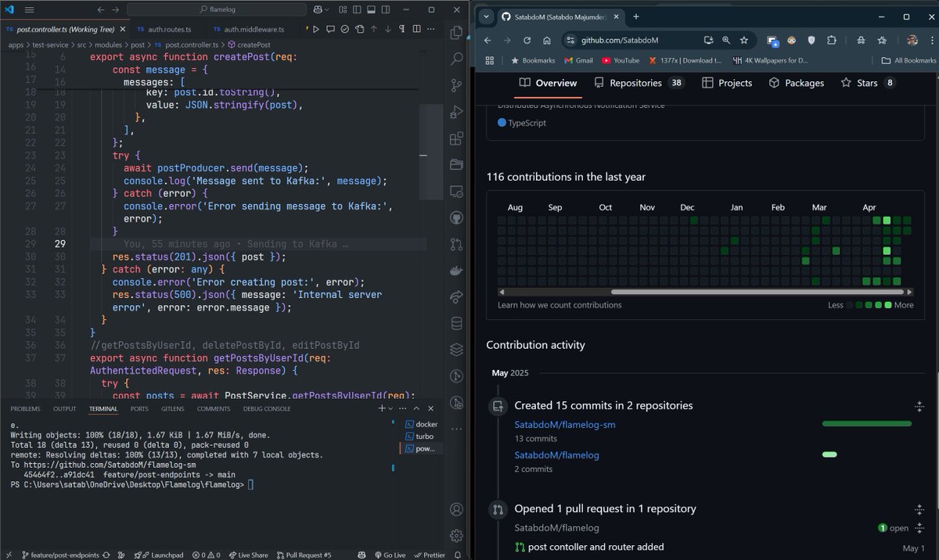Open database icon in VS Code activity bar
Viewport: 939px width, 560px height.
[x=457, y=324]
